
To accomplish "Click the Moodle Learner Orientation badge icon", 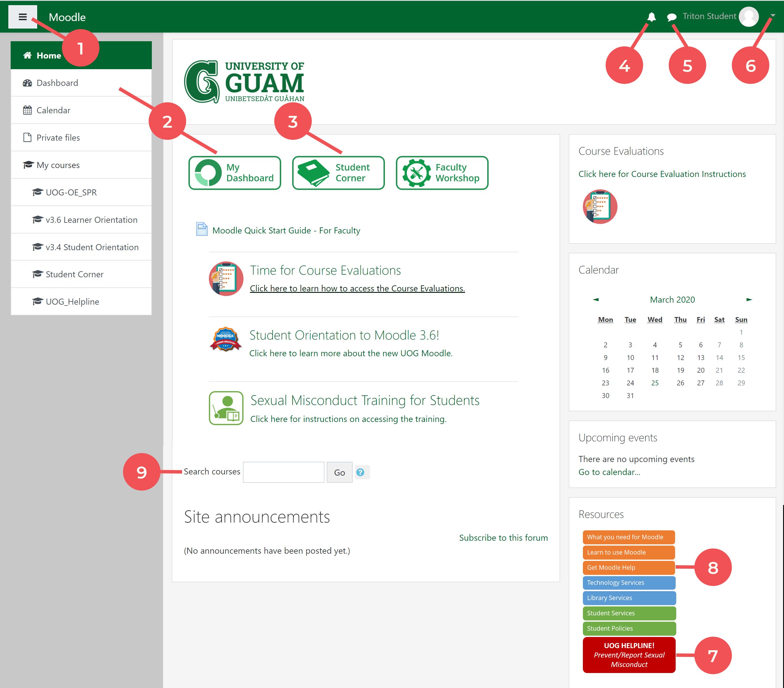I will click(x=226, y=339).
